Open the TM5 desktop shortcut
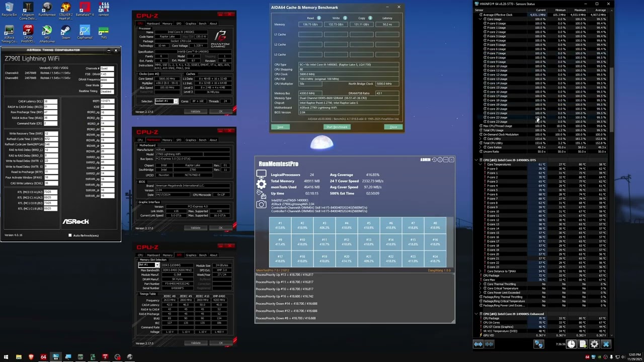The width and height of the screenshot is (644, 362). (x=104, y=32)
